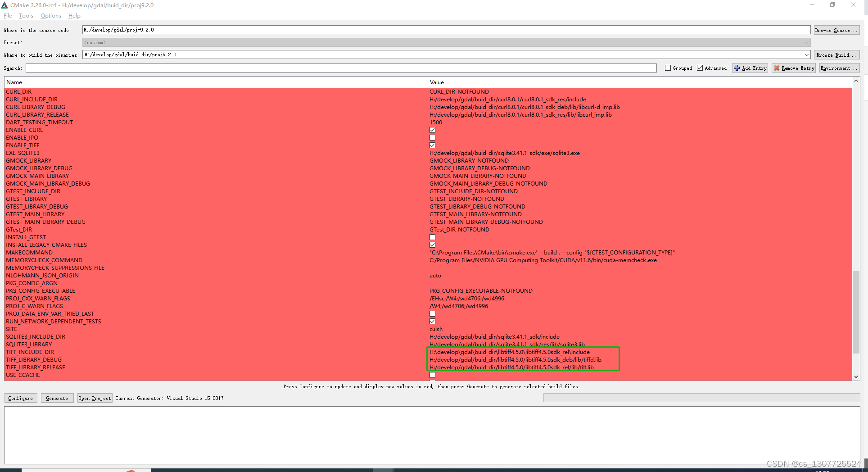Uncheck the ENABLE_TIFF option

click(432, 145)
